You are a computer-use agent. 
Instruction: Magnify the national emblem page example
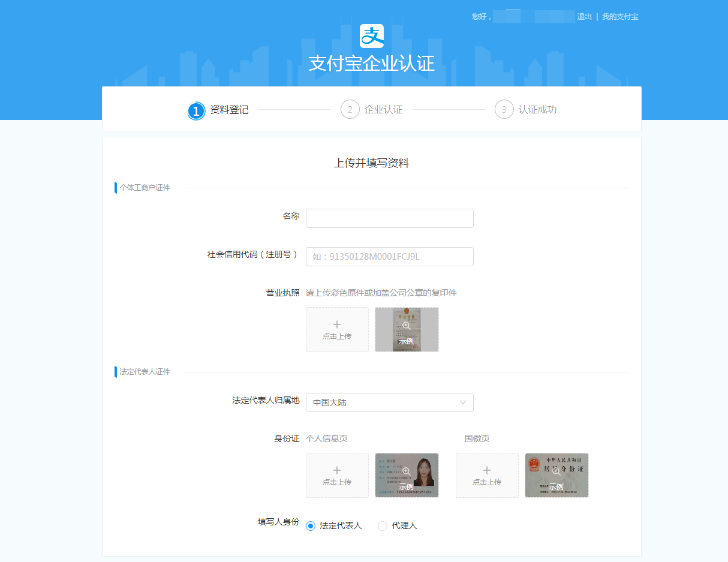point(556,471)
